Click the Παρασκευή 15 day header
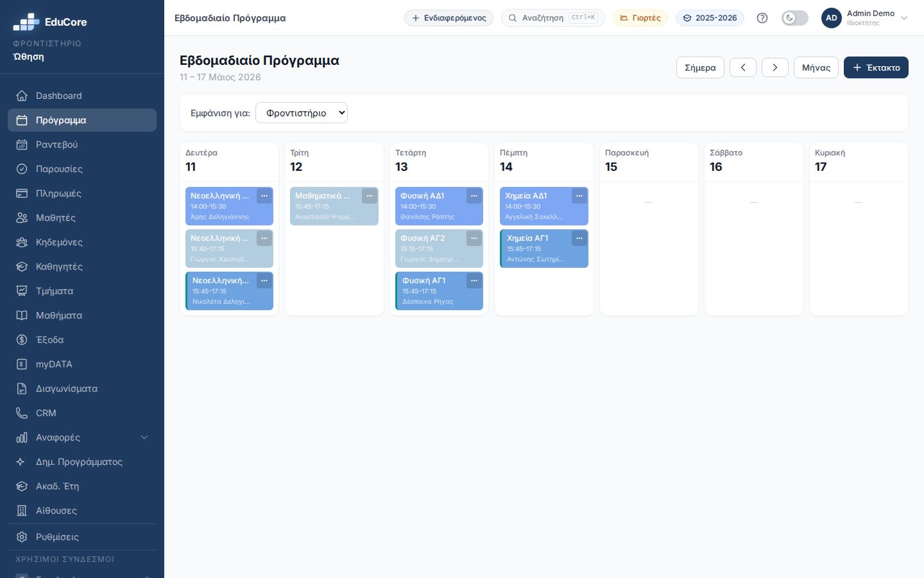Screen dimensions: 924x578 (649, 161)
